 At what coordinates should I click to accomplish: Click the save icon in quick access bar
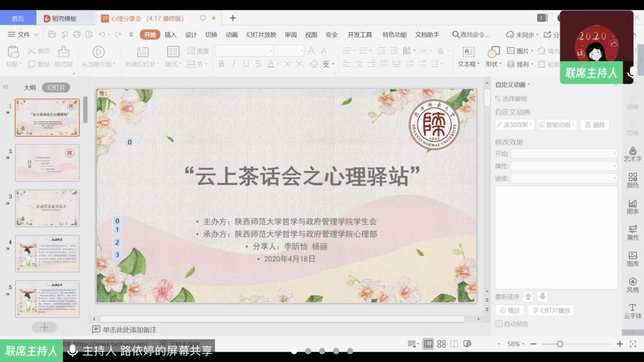pyautogui.click(x=52, y=35)
